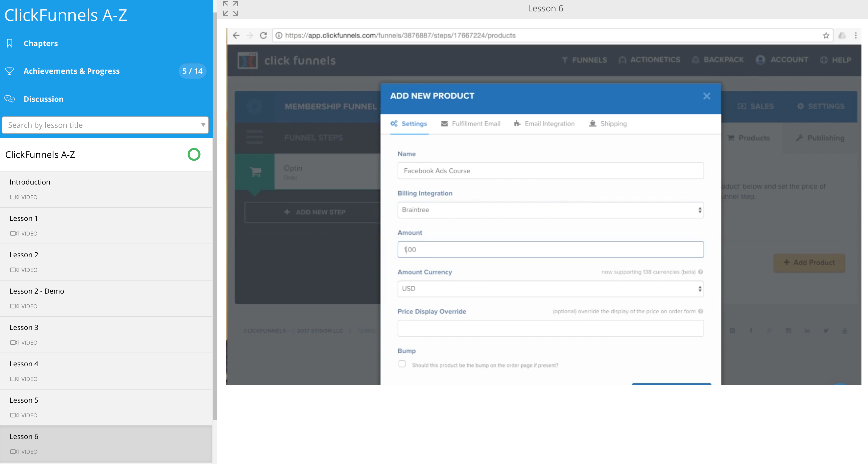
Task: Click the fullscreen expand arrows icon
Action: (x=230, y=8)
